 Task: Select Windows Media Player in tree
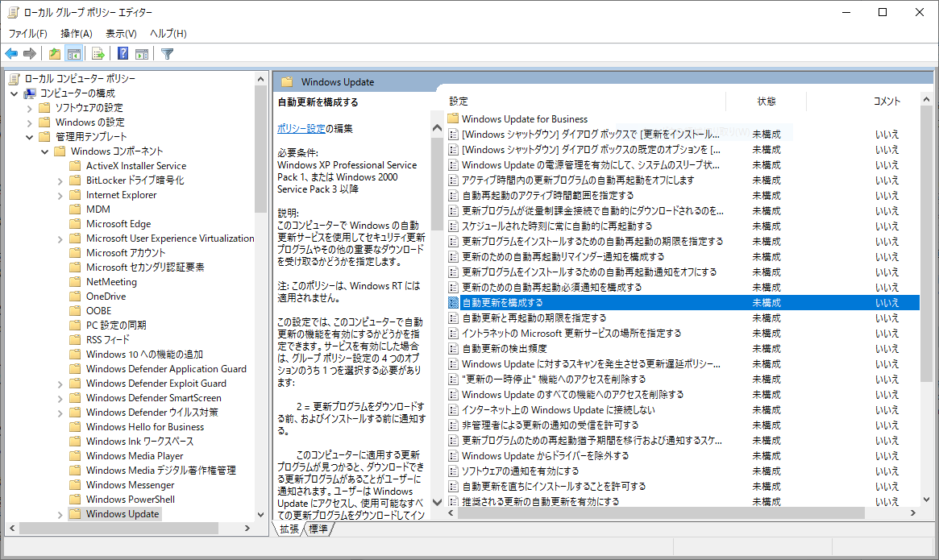click(x=135, y=456)
